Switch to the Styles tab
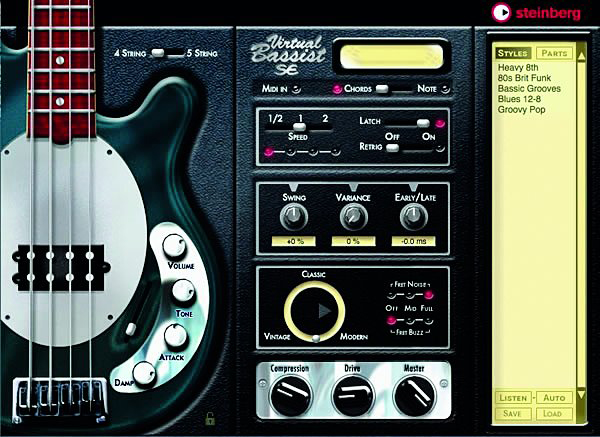 pos(513,53)
